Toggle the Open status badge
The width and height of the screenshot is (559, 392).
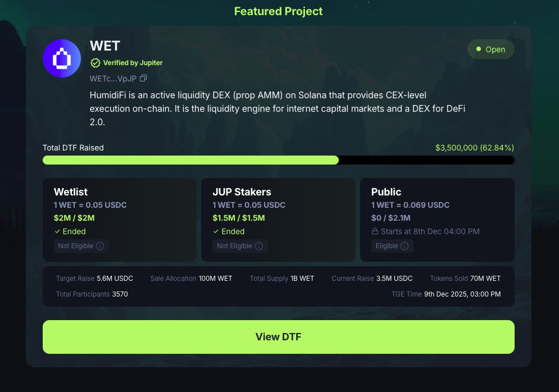pos(490,49)
